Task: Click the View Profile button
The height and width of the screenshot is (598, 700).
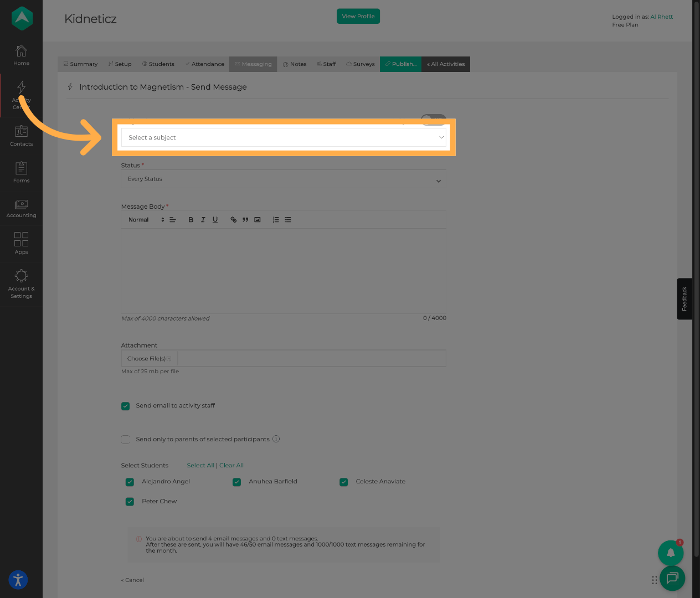Action: [x=358, y=17]
